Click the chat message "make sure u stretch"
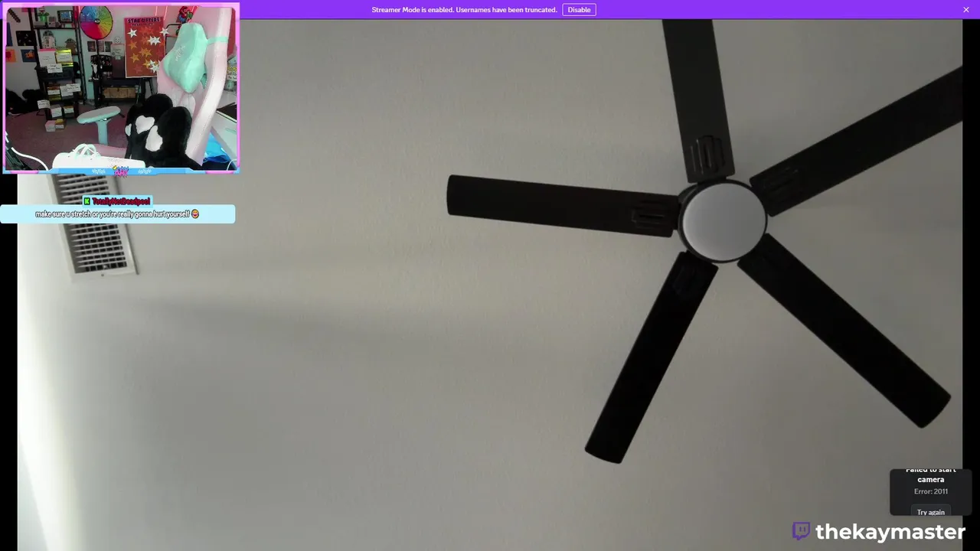The width and height of the screenshot is (980, 551). (117, 214)
